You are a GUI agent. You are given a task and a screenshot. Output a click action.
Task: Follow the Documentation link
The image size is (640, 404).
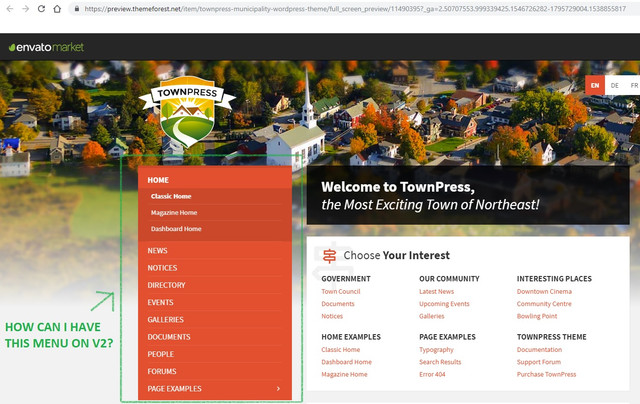[x=539, y=349]
